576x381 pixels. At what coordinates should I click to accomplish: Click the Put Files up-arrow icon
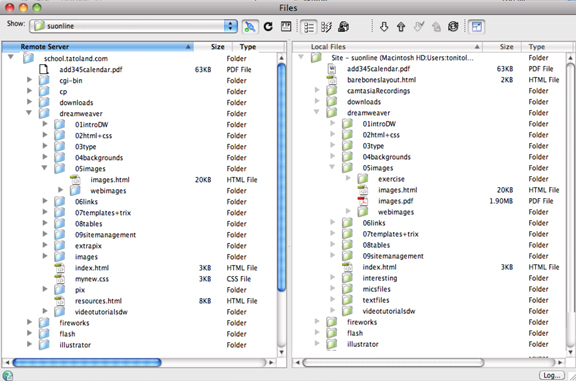coord(401,26)
